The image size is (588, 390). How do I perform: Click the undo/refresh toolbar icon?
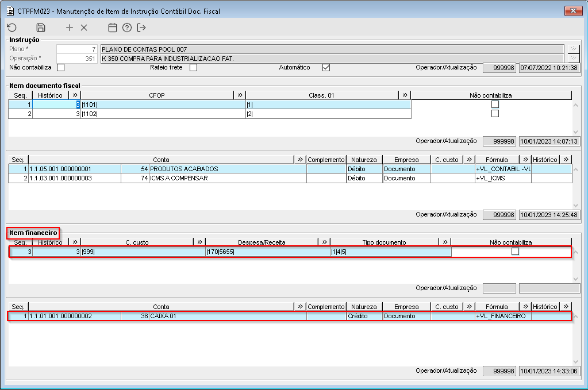[x=12, y=28]
